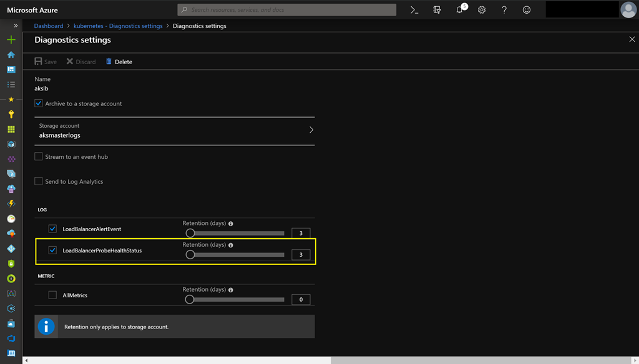Open directory and subscription filter icon
Viewport: 639px width, 364px height.
point(437,10)
